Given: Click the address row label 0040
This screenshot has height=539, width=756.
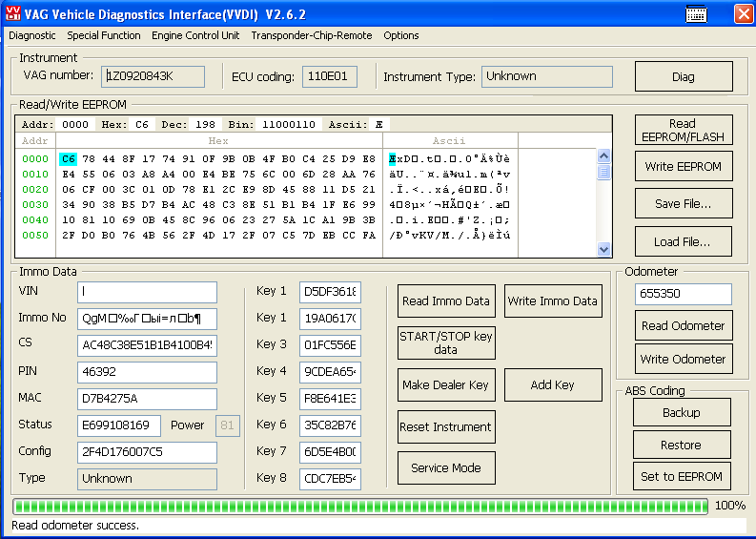Looking at the screenshot, I should 35,220.
